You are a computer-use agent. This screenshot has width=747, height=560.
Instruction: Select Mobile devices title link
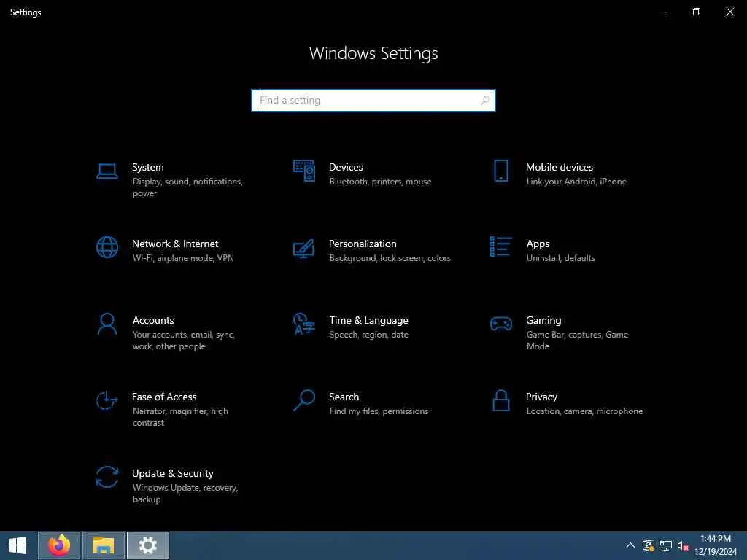[x=560, y=167]
